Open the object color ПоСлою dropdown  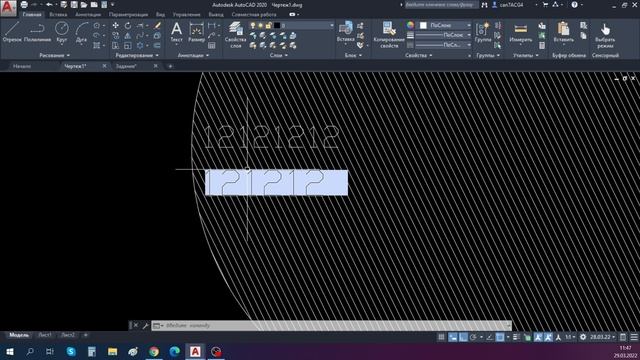pos(445,25)
